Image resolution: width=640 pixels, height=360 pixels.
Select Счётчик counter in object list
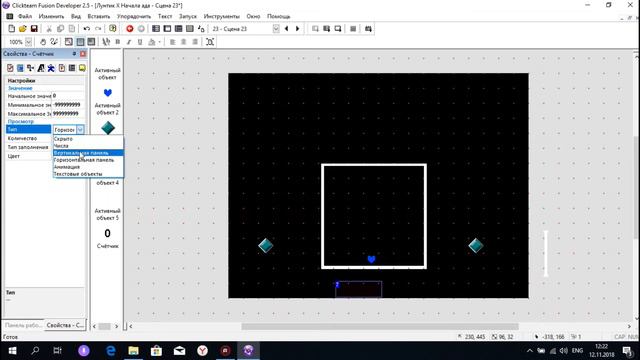(x=107, y=233)
